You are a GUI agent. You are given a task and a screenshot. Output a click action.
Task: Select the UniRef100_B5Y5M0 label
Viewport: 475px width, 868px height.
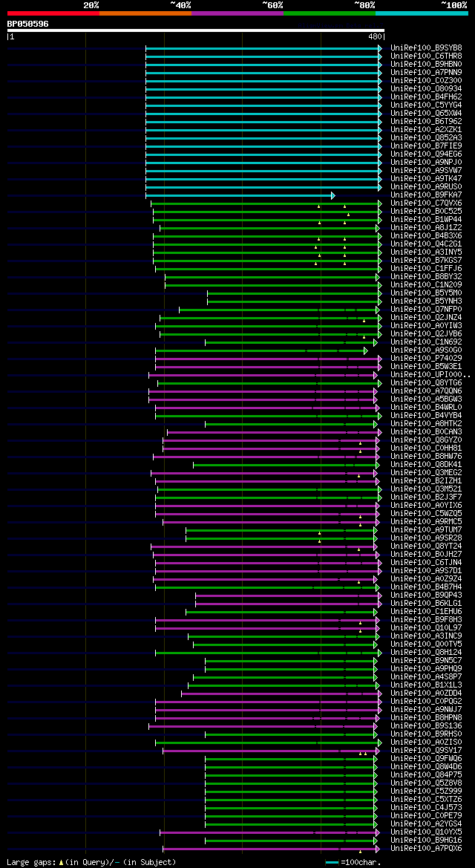[x=426, y=293]
